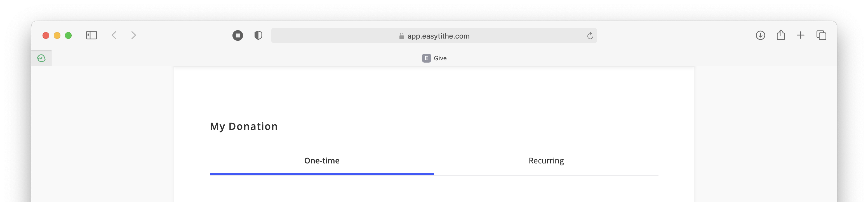This screenshot has width=868, height=202.
Task: Click the lock icon in address bar
Action: (x=401, y=36)
